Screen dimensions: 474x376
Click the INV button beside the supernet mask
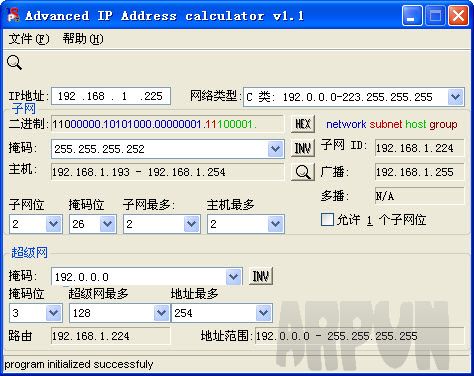click(261, 276)
